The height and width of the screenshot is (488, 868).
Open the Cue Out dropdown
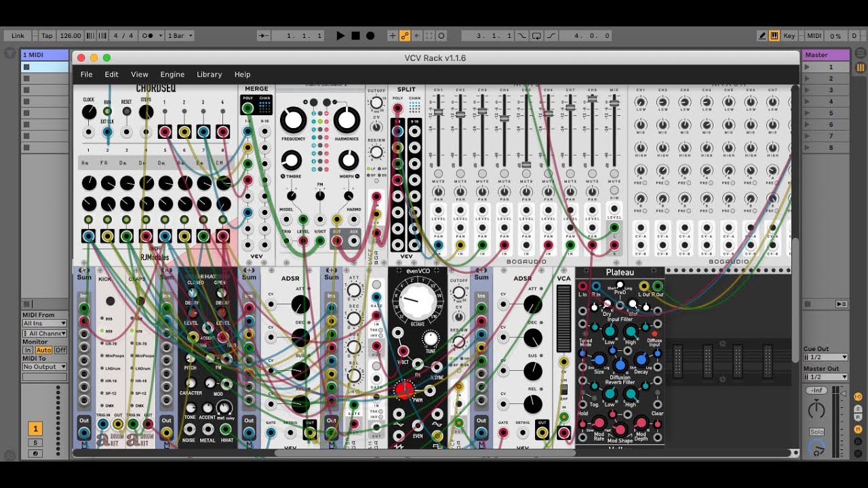tap(825, 357)
